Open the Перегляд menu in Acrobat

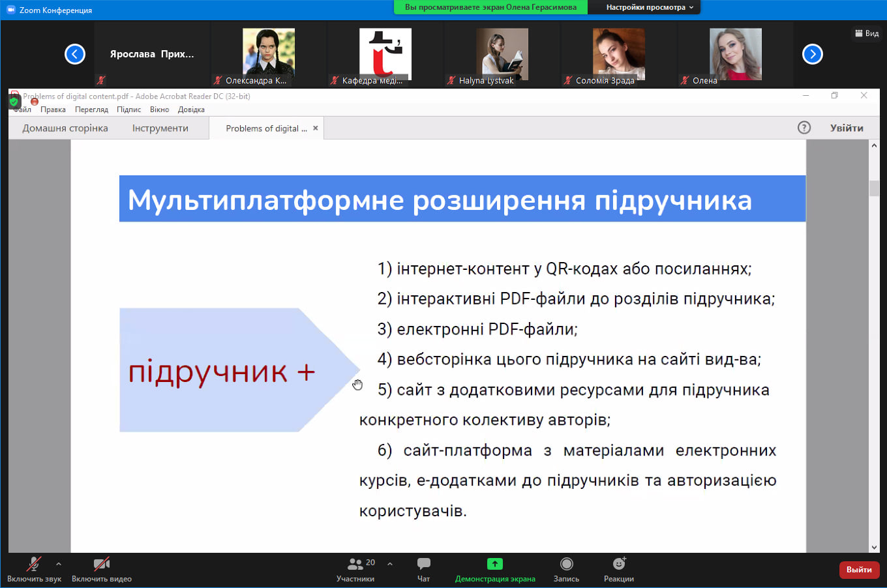[x=91, y=110]
